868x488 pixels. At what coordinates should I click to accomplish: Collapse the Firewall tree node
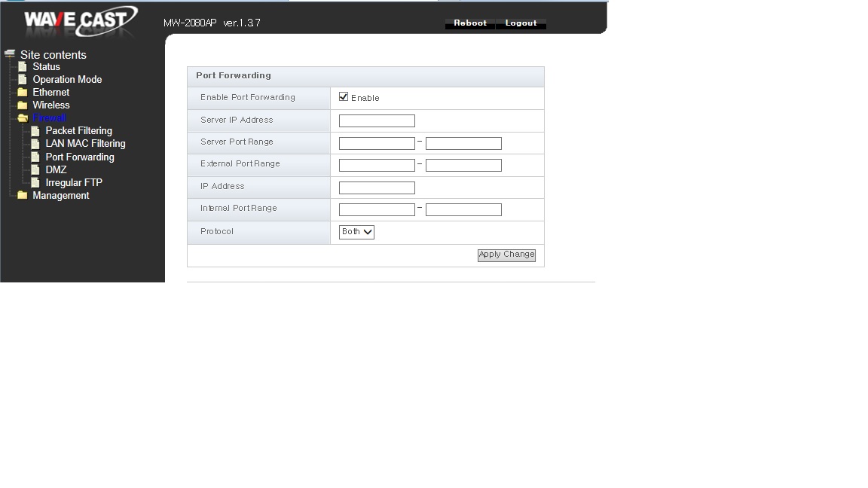[x=49, y=117]
